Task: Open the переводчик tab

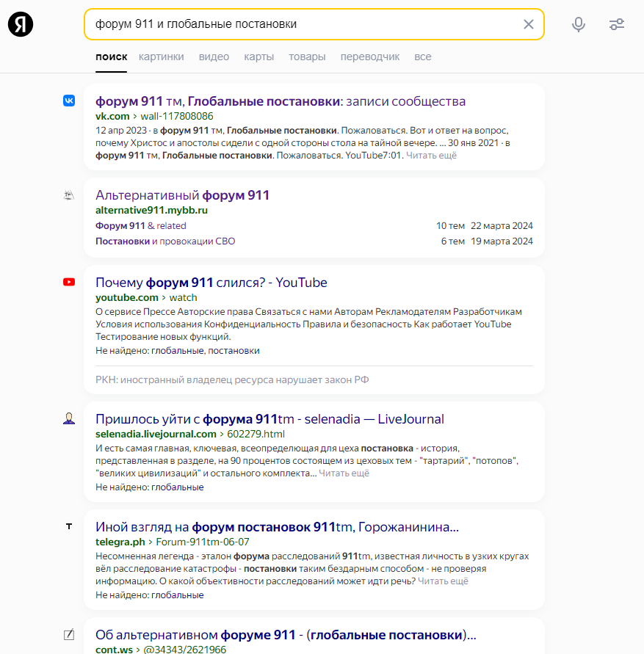Action: pos(370,57)
